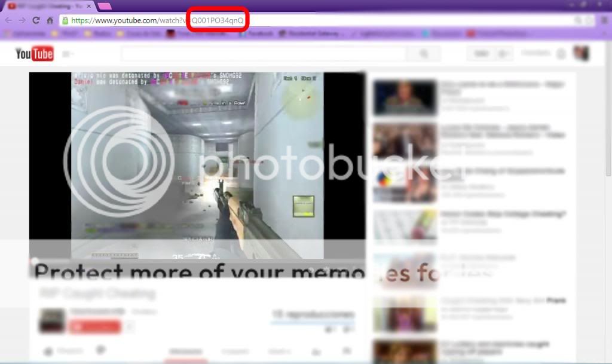Expand the guide menu beside the YouTube logo
This screenshot has width=612, height=364.
[x=68, y=54]
